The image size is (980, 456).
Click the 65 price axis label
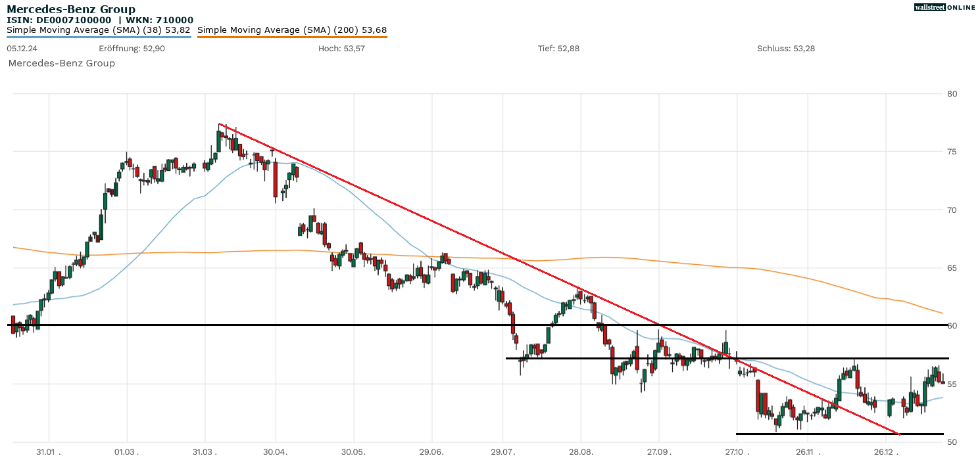[952, 268]
